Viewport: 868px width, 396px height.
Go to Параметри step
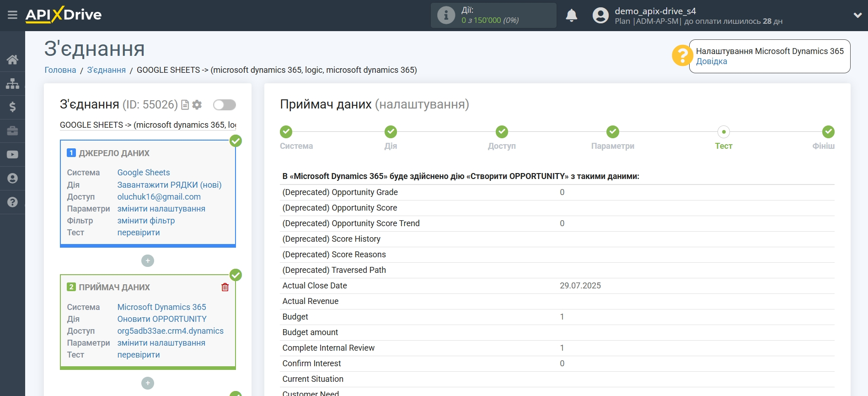point(613,132)
